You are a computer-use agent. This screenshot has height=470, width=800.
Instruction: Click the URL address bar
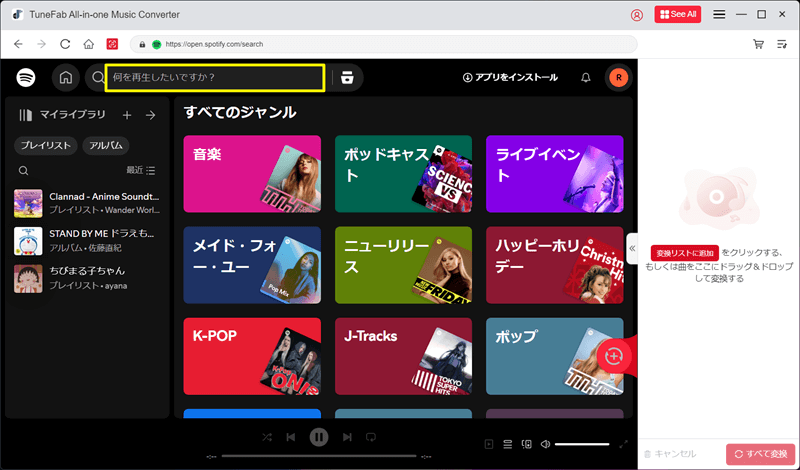(x=384, y=44)
